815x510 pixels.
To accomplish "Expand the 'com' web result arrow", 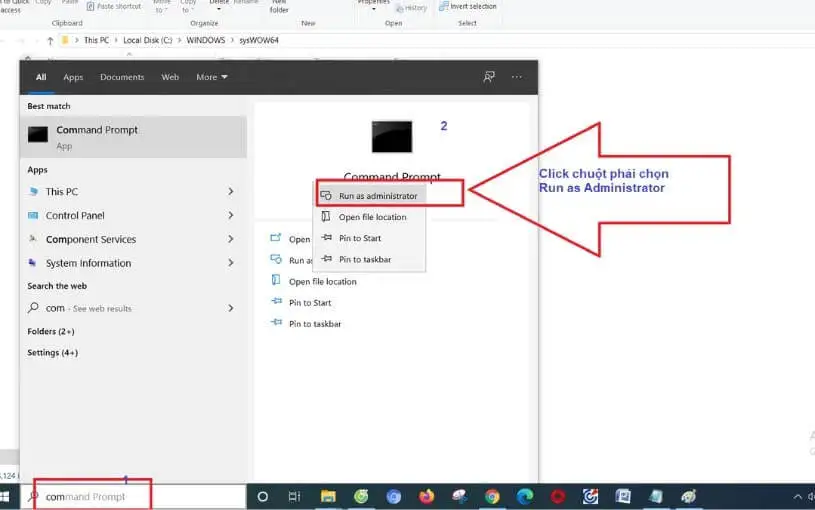I will (x=231, y=308).
